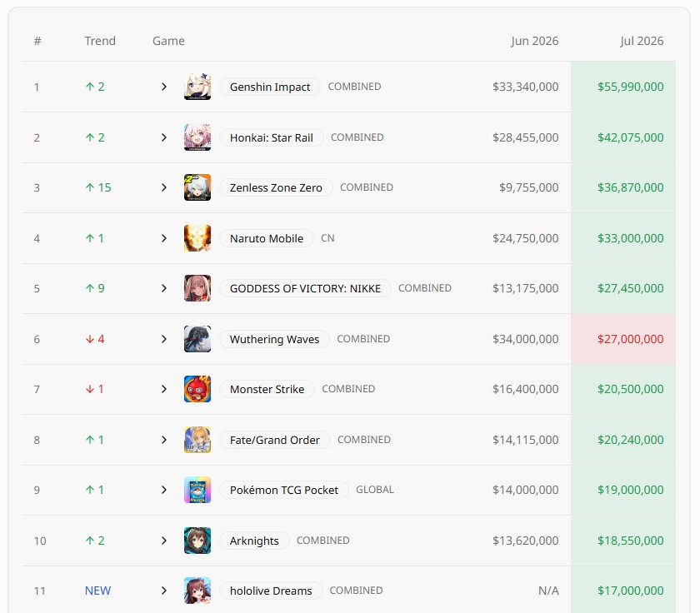The height and width of the screenshot is (613, 700).
Task: Select Genshin Impact's $55,990,000 July value
Action: pos(630,87)
